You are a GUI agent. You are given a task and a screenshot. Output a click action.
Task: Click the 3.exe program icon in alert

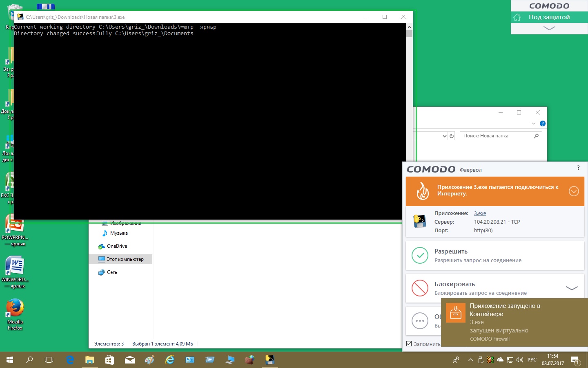click(x=420, y=221)
